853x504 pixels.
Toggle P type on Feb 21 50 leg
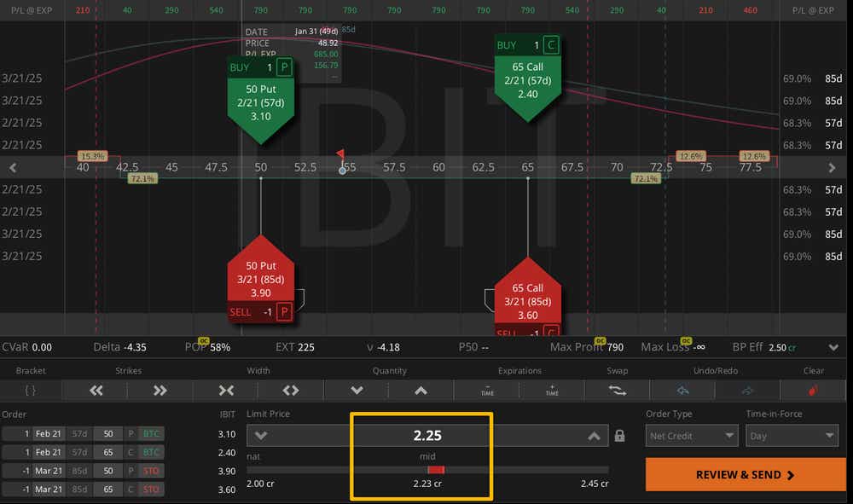(x=131, y=434)
